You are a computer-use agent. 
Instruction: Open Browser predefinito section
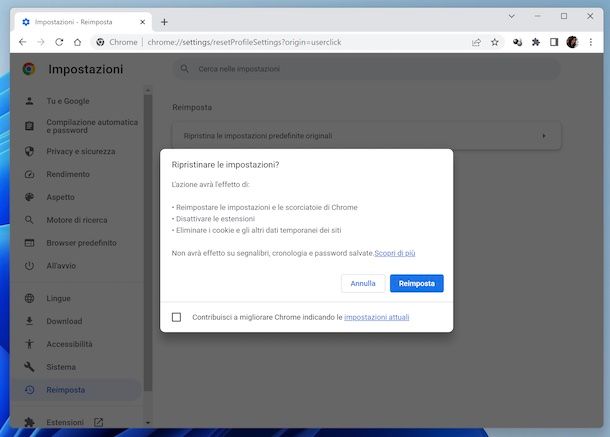point(76,243)
